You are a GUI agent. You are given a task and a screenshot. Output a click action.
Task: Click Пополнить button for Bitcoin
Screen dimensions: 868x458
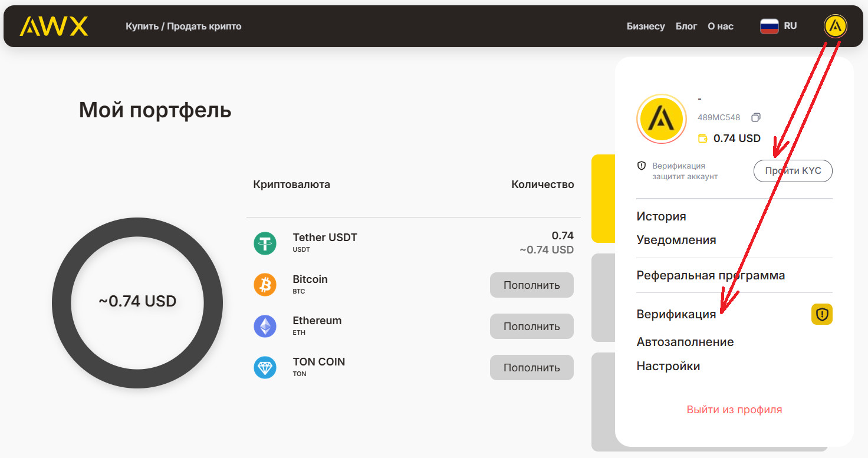click(531, 285)
